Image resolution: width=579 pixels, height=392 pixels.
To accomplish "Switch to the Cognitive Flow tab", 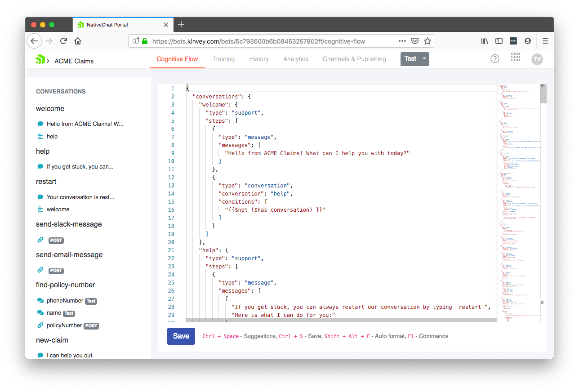I will [x=177, y=59].
